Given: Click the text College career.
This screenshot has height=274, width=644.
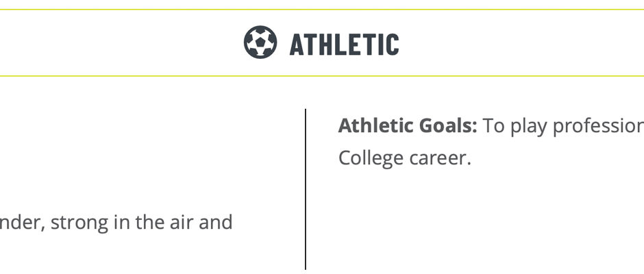Looking at the screenshot, I should 404,158.
